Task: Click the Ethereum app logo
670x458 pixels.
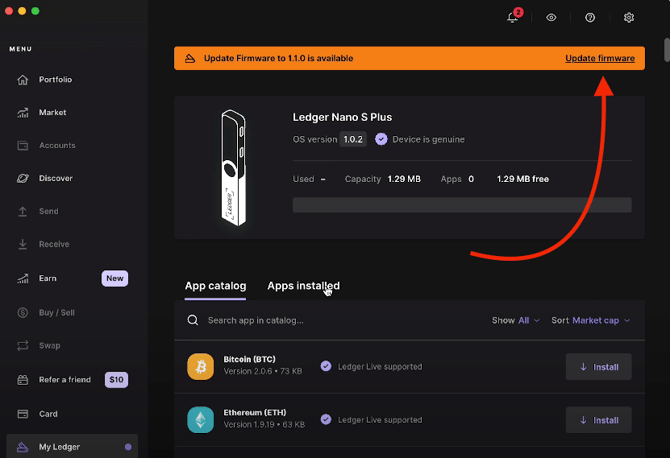Action: 200,420
